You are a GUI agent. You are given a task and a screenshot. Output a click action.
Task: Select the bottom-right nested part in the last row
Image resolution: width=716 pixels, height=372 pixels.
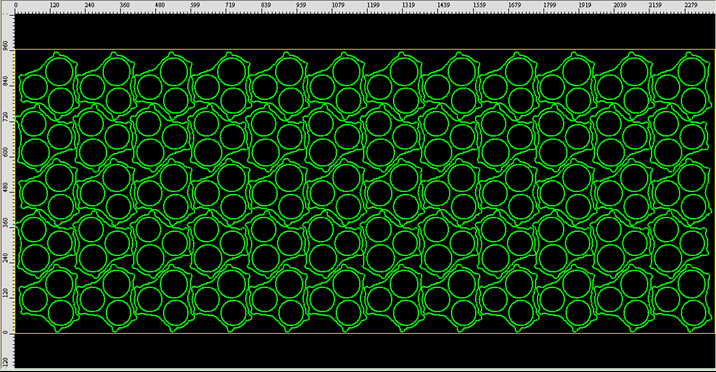(x=682, y=299)
